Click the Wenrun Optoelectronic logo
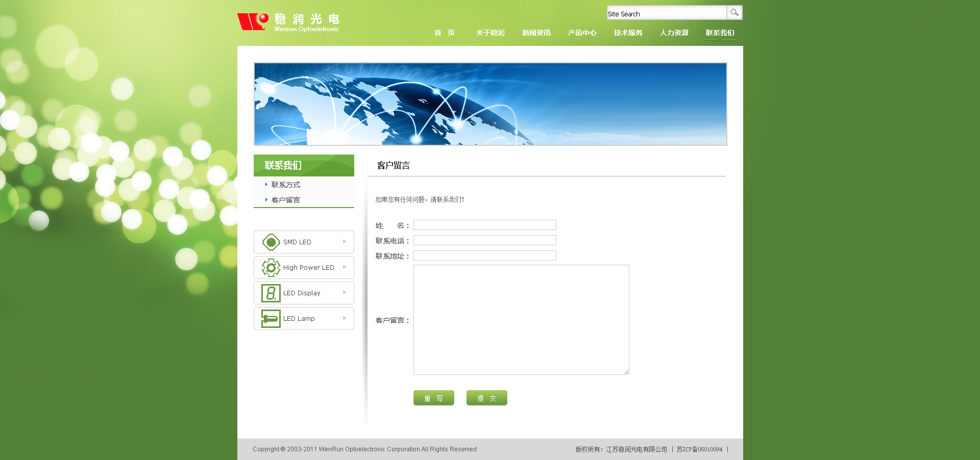Viewport: 980px width, 460px height. click(288, 22)
